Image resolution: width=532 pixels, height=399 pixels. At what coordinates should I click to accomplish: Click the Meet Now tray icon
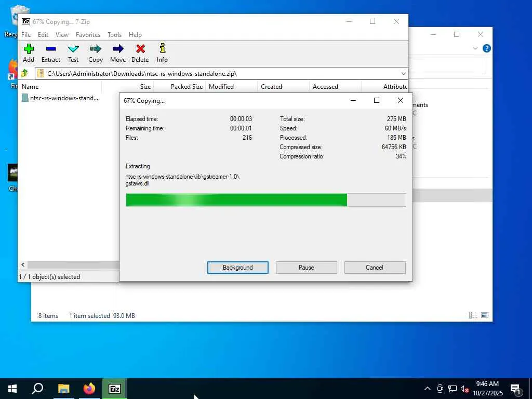point(440,389)
